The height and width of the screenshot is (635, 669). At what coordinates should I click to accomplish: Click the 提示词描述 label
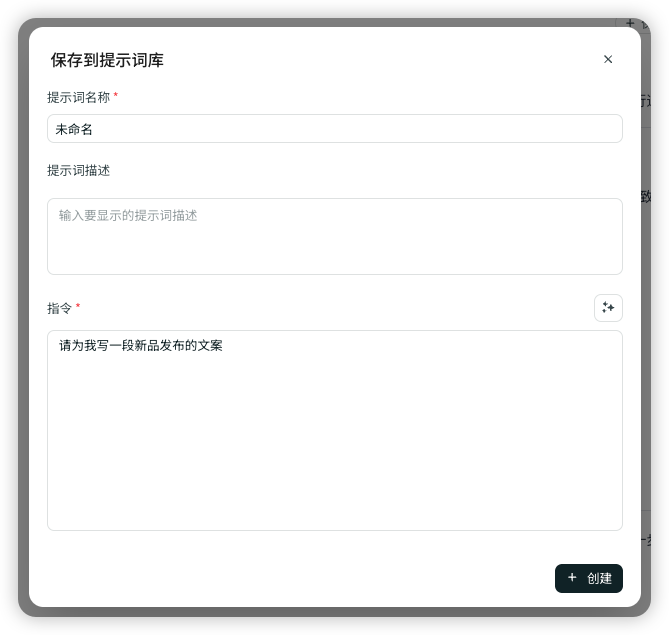[78, 170]
